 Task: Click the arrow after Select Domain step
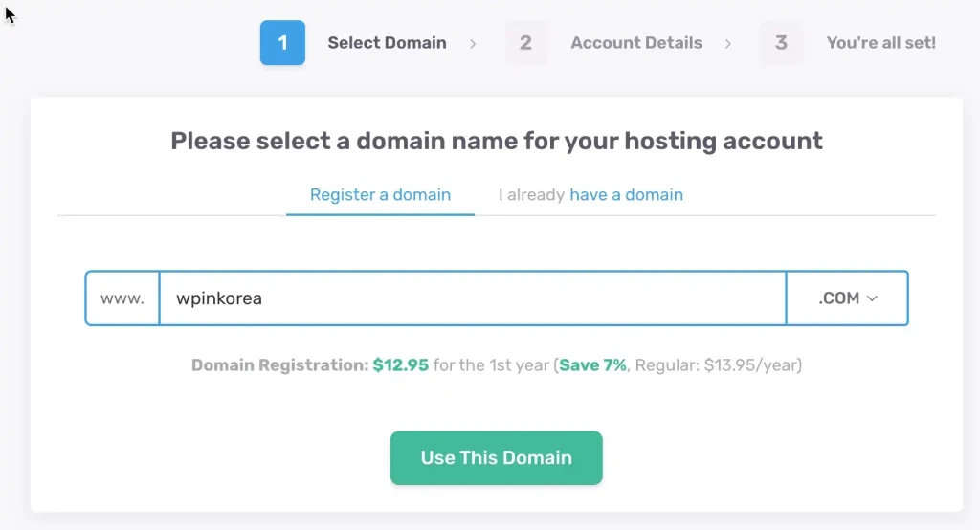pos(473,43)
